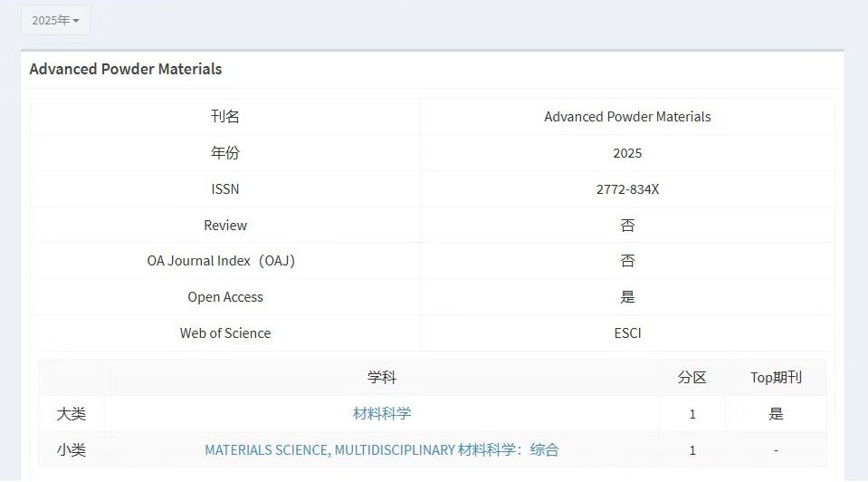Open the 2025年 year dropdown
The image size is (868, 482).
tap(55, 20)
